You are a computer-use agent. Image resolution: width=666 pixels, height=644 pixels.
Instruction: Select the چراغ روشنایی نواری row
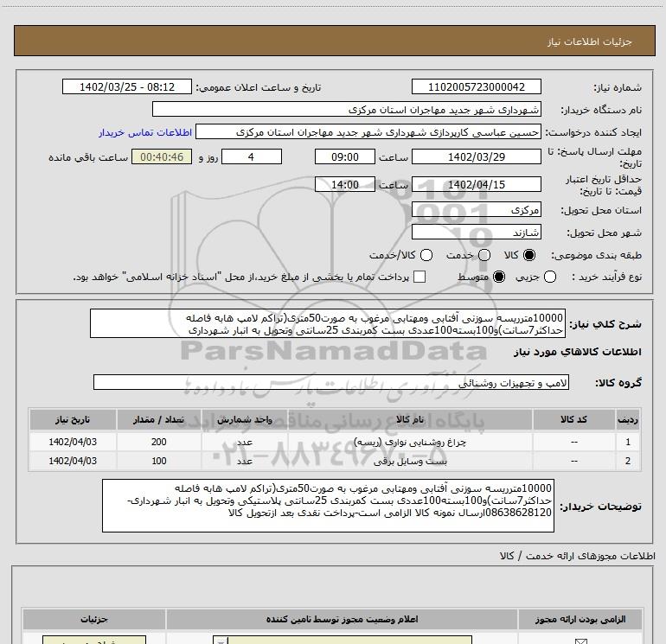coord(335,442)
